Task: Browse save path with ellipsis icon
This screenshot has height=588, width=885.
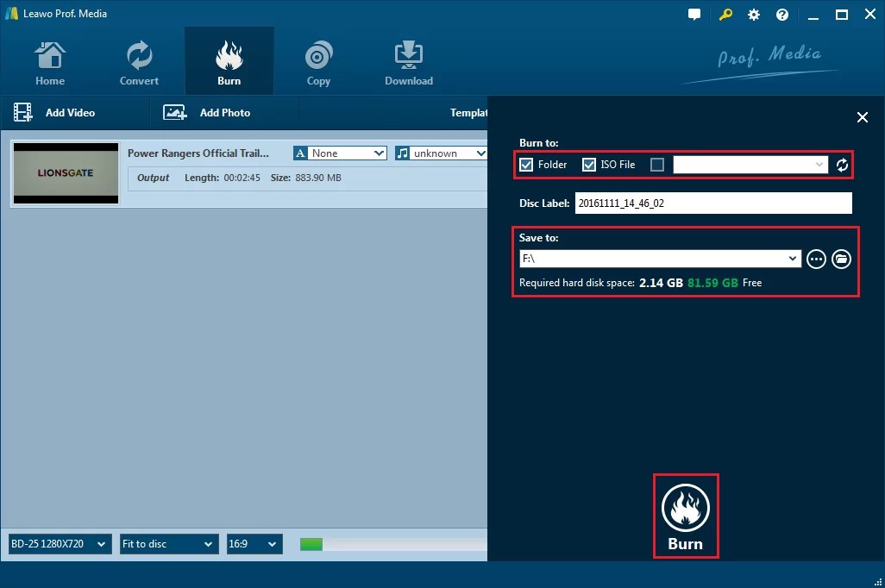Action: point(816,259)
